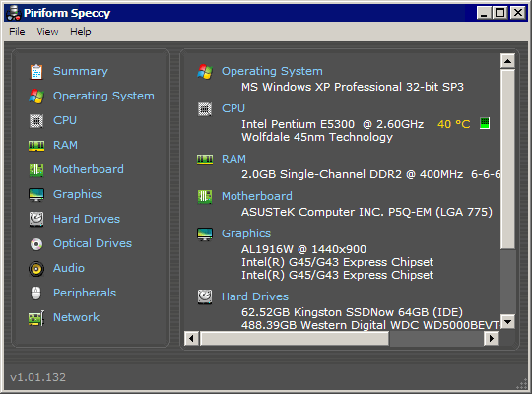Click Operating System heading in summary panel

tap(272, 71)
